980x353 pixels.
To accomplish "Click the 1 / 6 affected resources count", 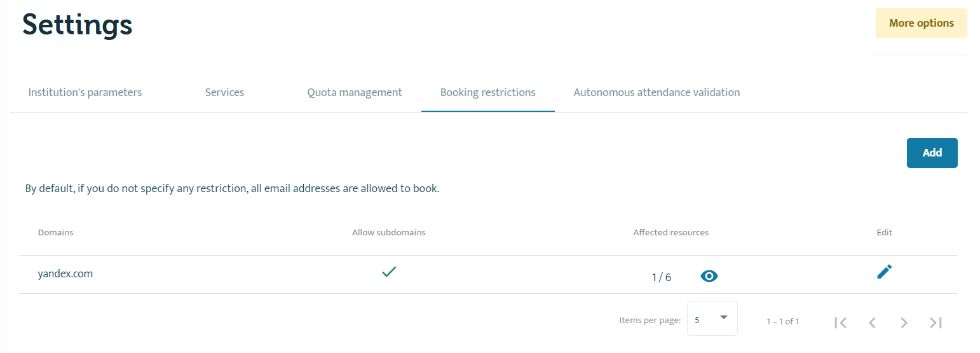I will click(x=661, y=277).
